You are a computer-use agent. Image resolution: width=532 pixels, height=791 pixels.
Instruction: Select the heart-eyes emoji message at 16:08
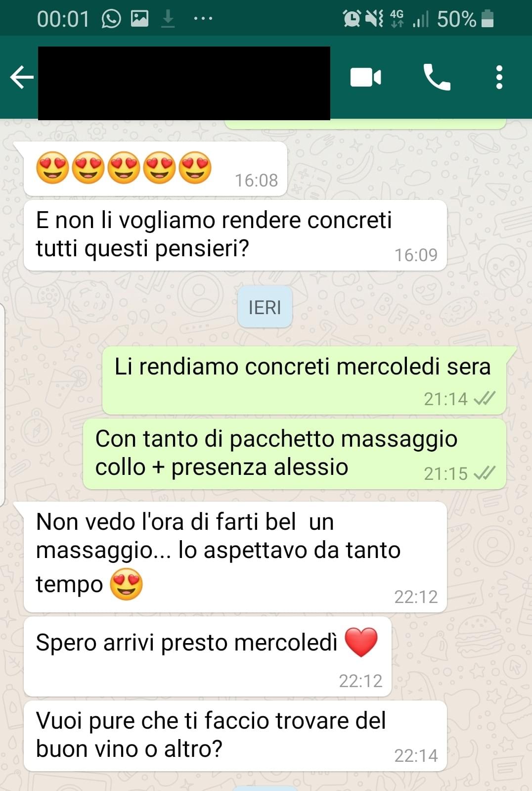coord(155,169)
